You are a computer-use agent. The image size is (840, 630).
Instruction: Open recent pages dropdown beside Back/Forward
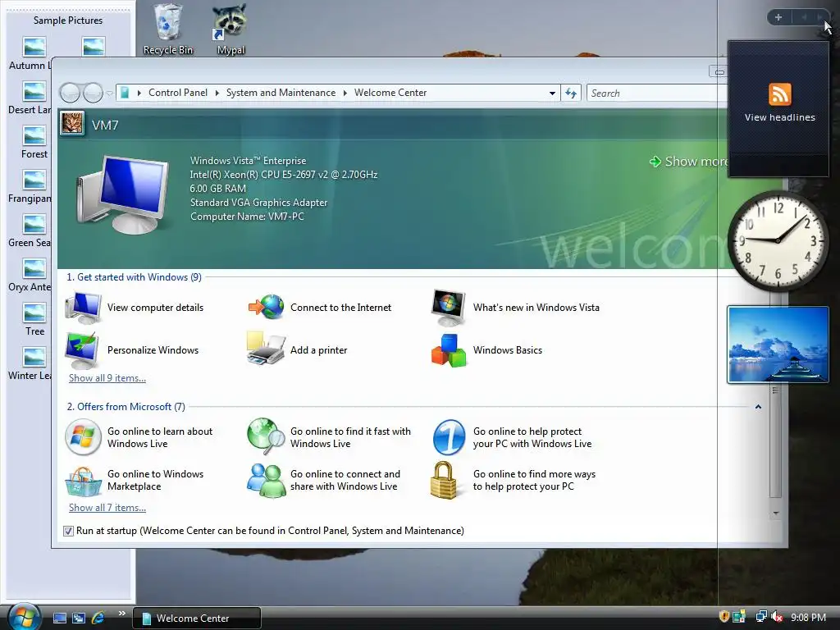click(x=109, y=94)
